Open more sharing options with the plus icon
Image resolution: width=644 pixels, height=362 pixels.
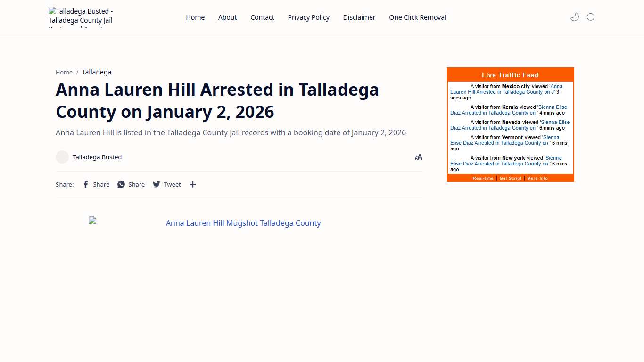tap(192, 184)
